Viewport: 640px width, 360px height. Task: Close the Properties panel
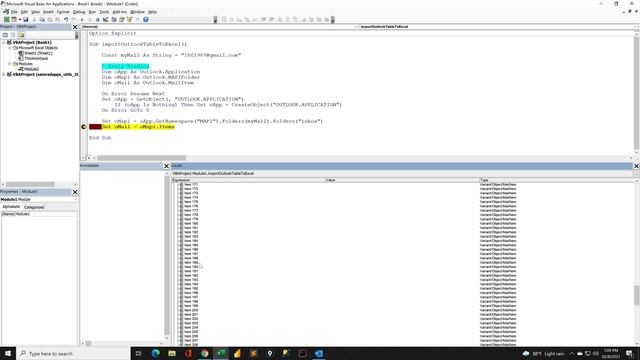(75, 192)
